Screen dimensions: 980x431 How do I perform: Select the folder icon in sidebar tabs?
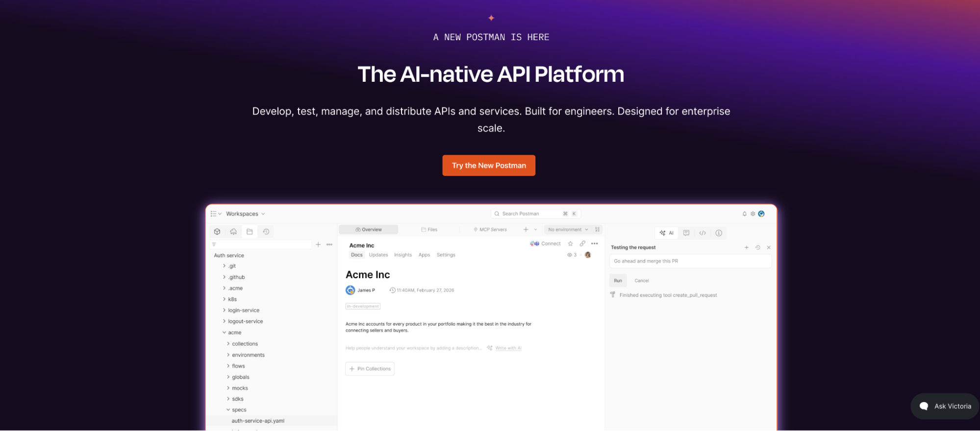click(x=250, y=232)
